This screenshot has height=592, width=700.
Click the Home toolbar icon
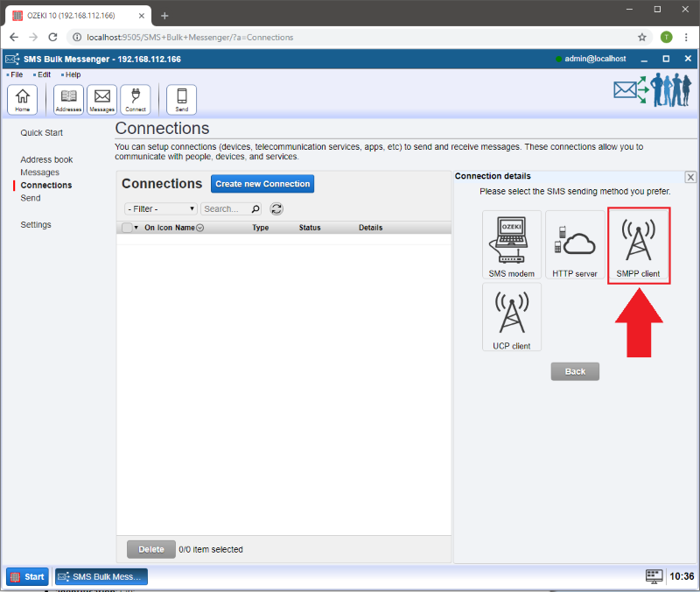[x=22, y=99]
